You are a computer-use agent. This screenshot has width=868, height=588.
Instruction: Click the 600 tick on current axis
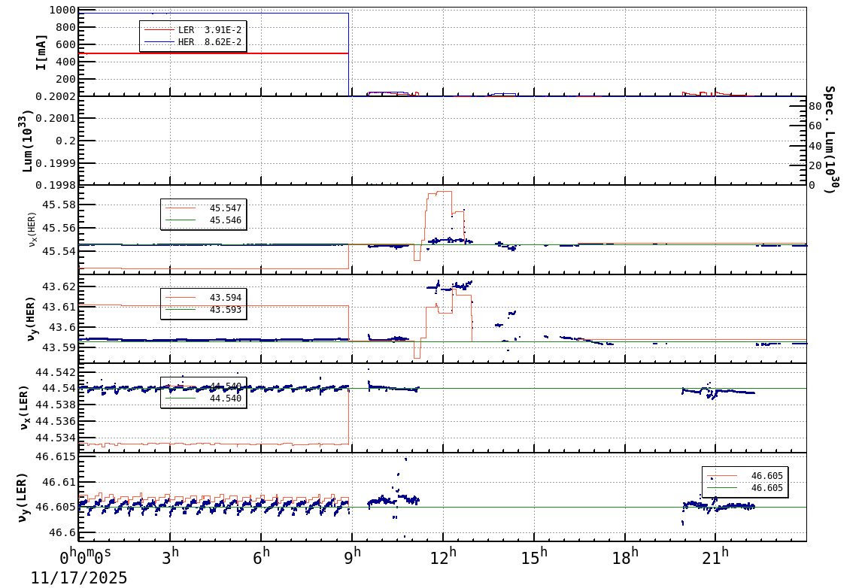point(65,44)
